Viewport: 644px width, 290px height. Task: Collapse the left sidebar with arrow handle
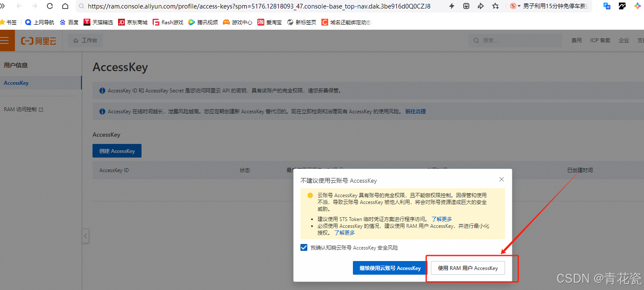[x=86, y=235]
